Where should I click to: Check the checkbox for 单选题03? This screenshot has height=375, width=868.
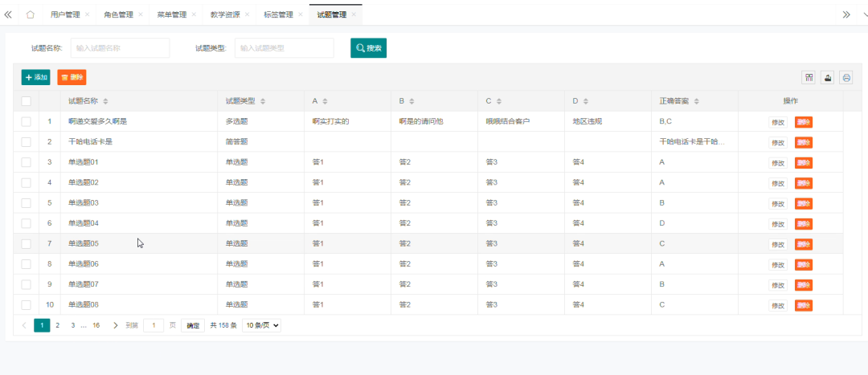[x=26, y=203]
